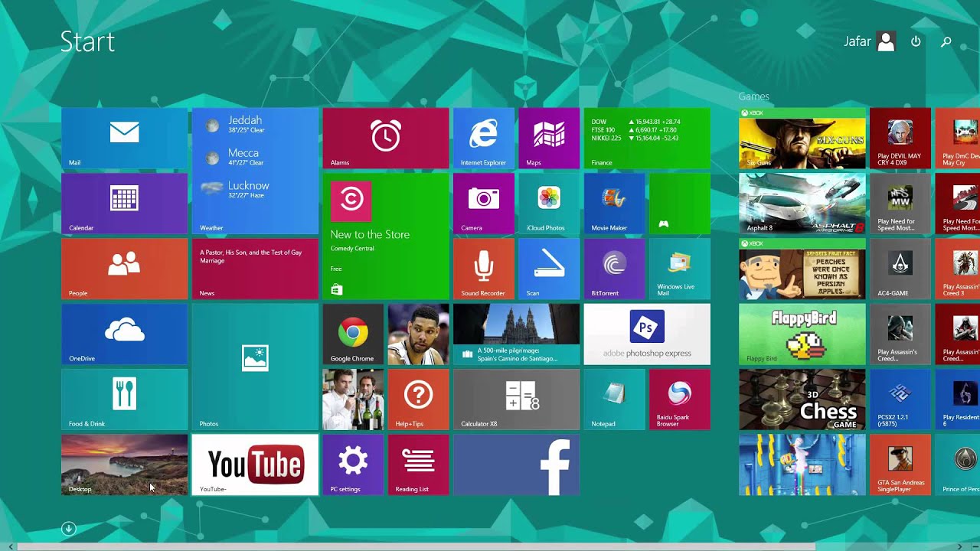Launch the BitTorrent tile
980x551 pixels.
[x=614, y=269]
